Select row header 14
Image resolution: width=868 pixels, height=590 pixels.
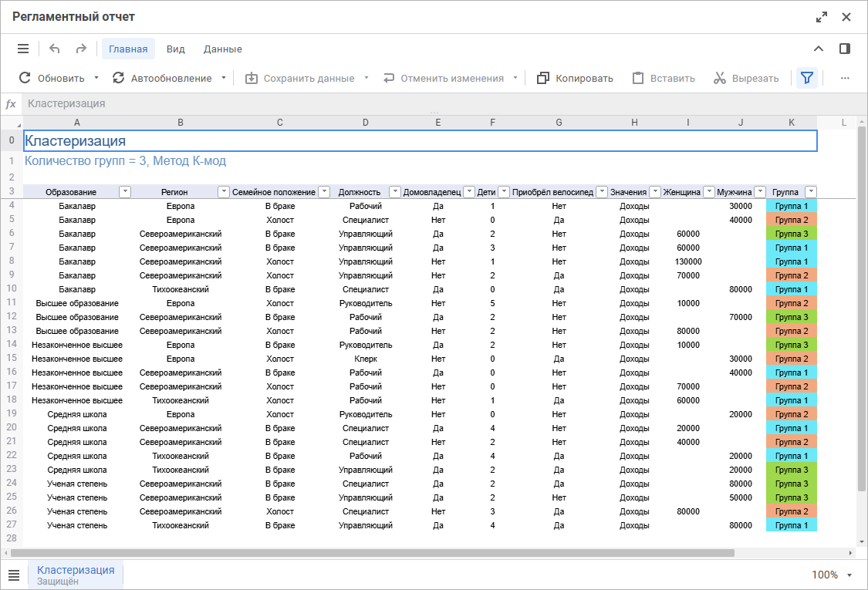(x=12, y=344)
